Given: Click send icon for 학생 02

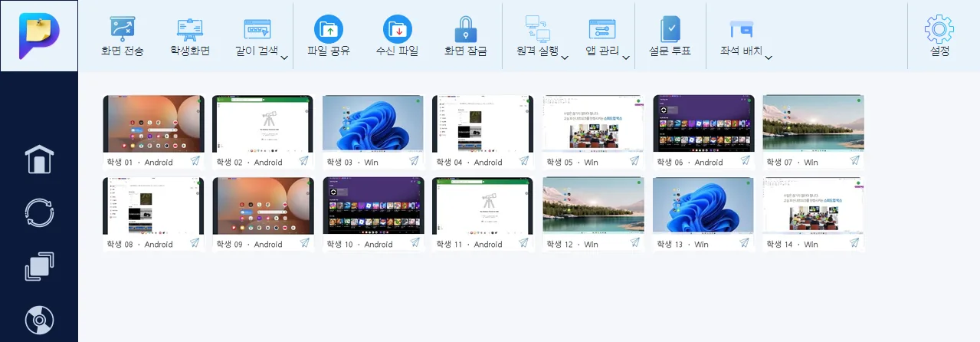Looking at the screenshot, I should [304, 161].
